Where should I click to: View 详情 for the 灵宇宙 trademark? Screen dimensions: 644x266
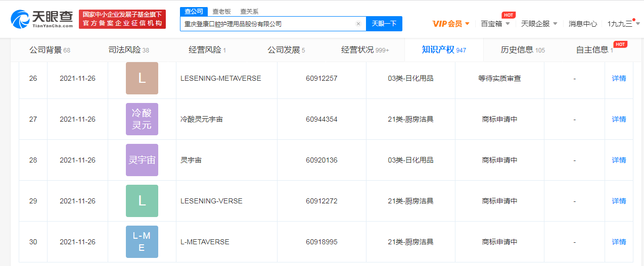619,160
